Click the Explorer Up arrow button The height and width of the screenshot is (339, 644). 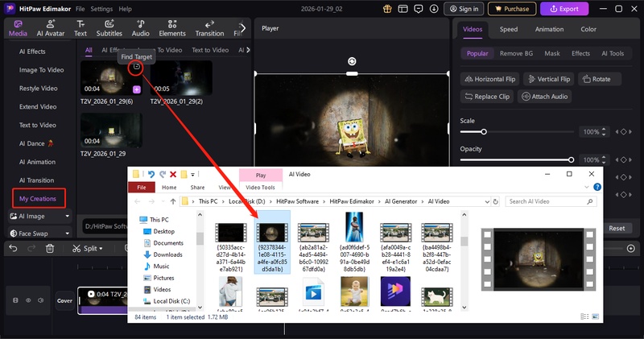(173, 201)
